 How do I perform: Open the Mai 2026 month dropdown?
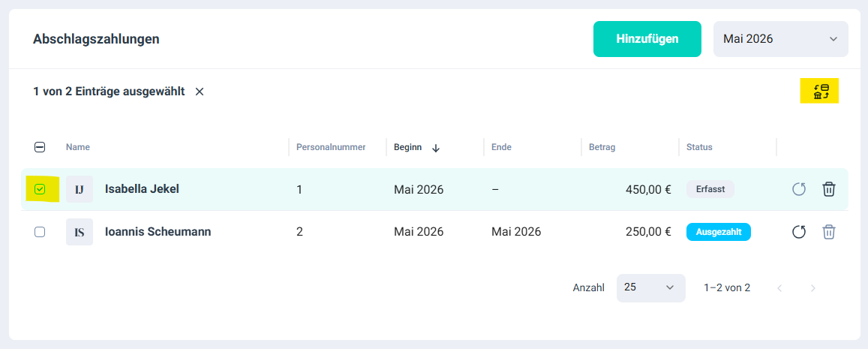(780, 39)
